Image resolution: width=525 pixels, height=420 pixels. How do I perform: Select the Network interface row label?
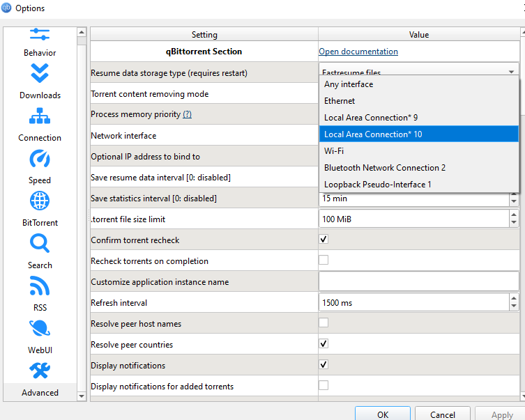pyautogui.click(x=123, y=136)
